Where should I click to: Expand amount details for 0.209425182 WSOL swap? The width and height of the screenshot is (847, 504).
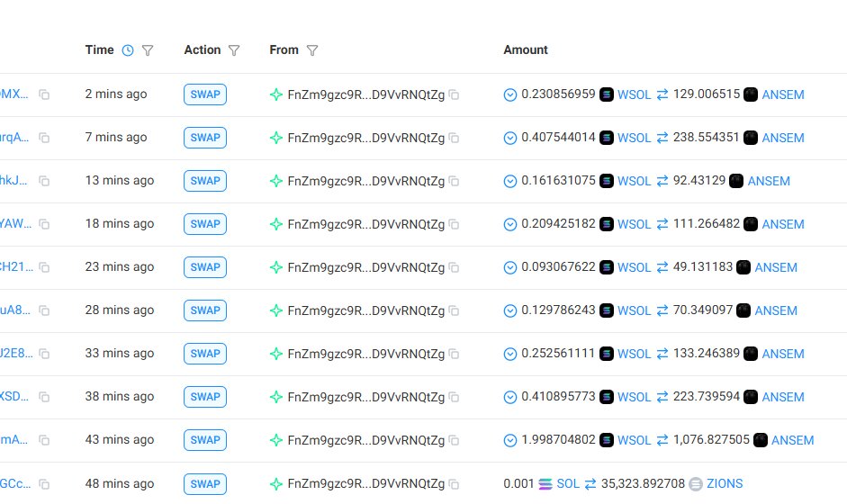[510, 225]
